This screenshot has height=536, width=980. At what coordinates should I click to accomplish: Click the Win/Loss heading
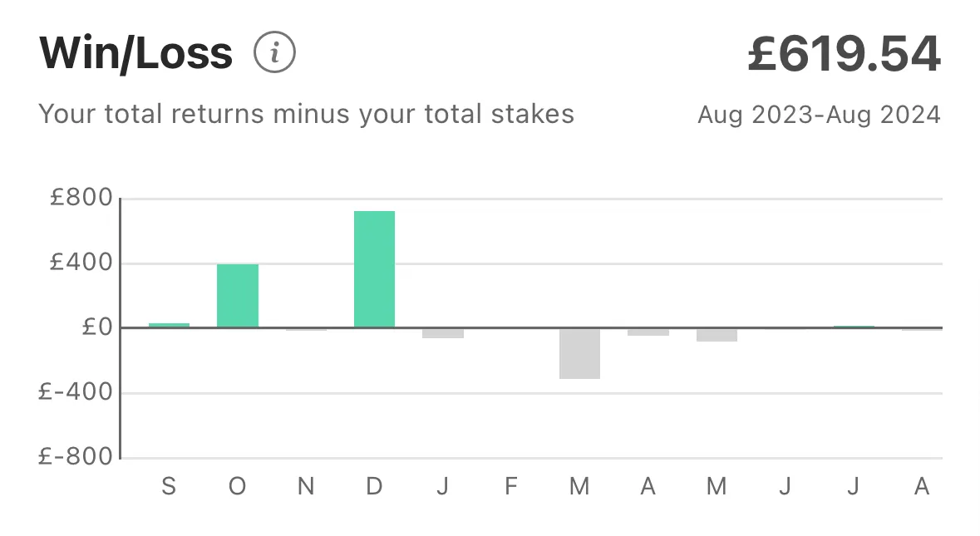pyautogui.click(x=135, y=54)
